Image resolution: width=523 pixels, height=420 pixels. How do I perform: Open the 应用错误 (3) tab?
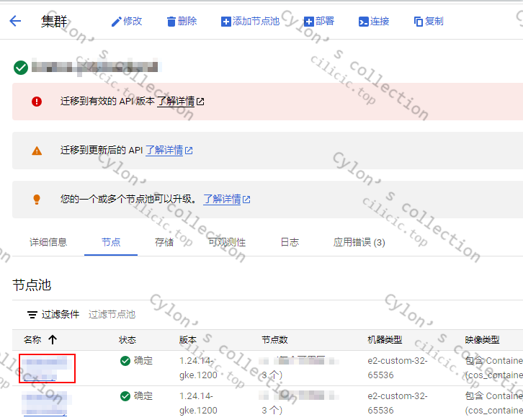point(359,242)
